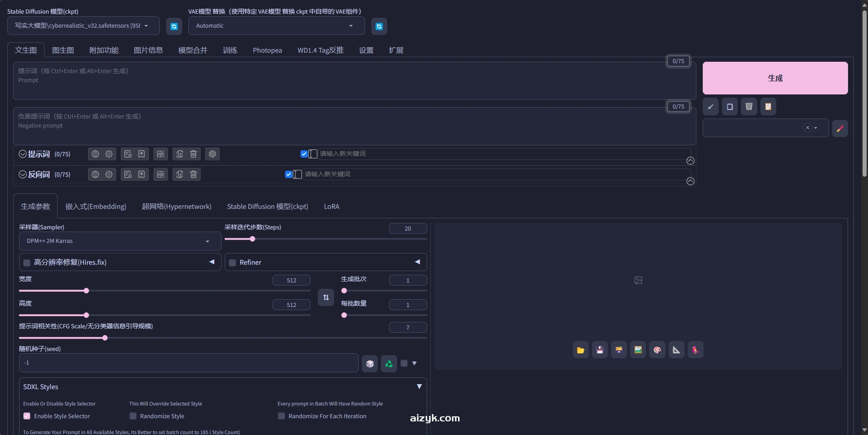Click the green recycle icon to reuse last seed
This screenshot has height=435, width=868.
click(388, 363)
